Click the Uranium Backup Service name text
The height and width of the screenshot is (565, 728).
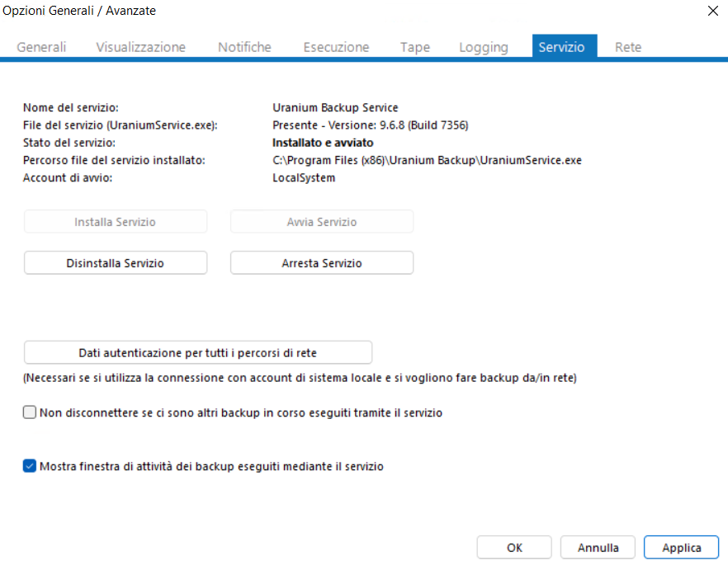point(335,107)
